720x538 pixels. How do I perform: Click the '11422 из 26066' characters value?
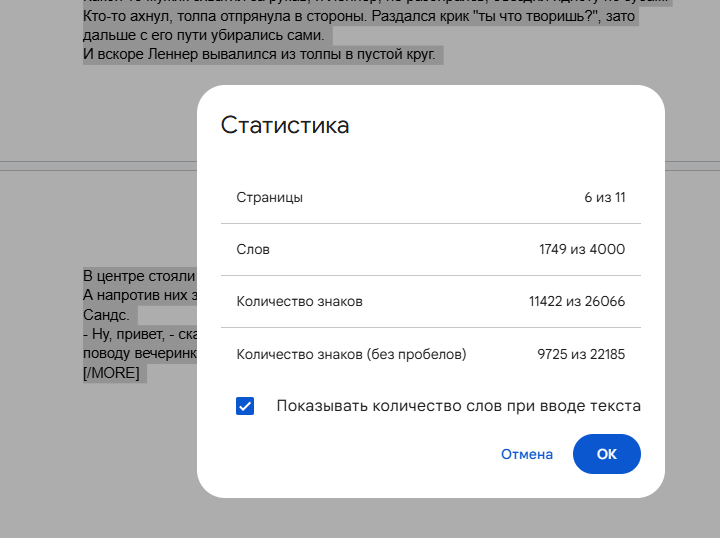click(x=577, y=301)
